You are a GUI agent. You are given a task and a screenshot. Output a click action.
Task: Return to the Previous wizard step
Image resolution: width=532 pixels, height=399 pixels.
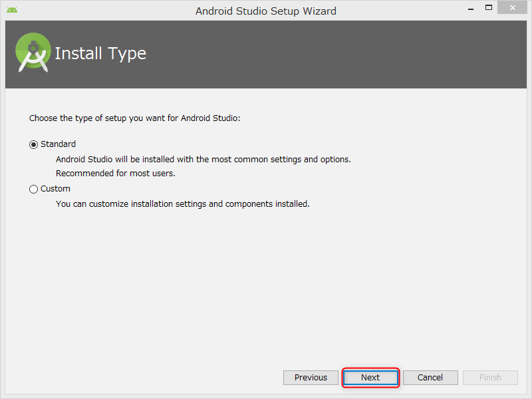pos(311,378)
